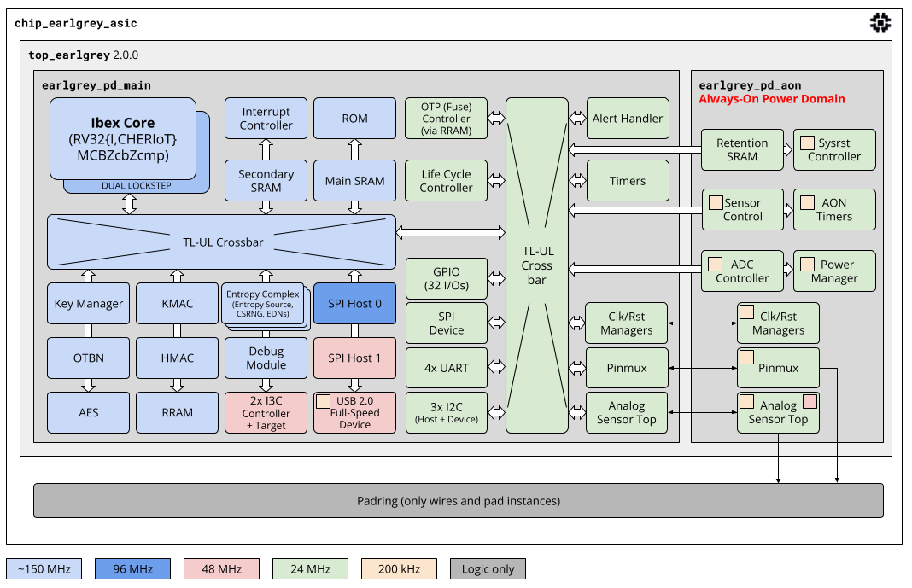912x588 pixels.
Task: Click arrow between the two crossbars
Action: click(451, 233)
